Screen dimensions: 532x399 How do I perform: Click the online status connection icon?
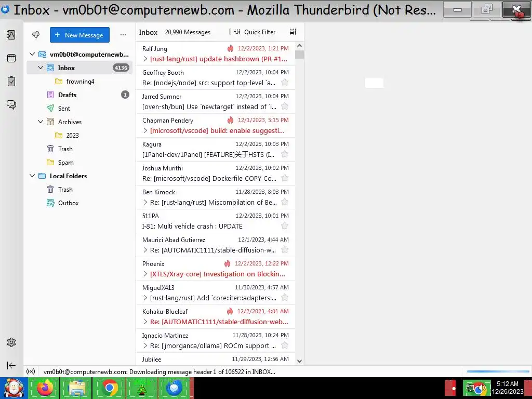pyautogui.click(x=31, y=371)
